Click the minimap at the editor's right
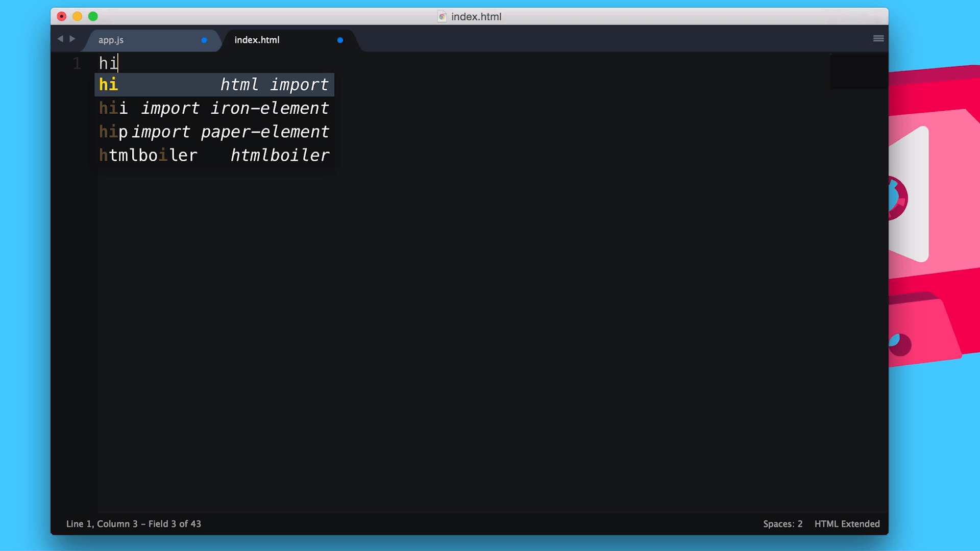 point(859,71)
